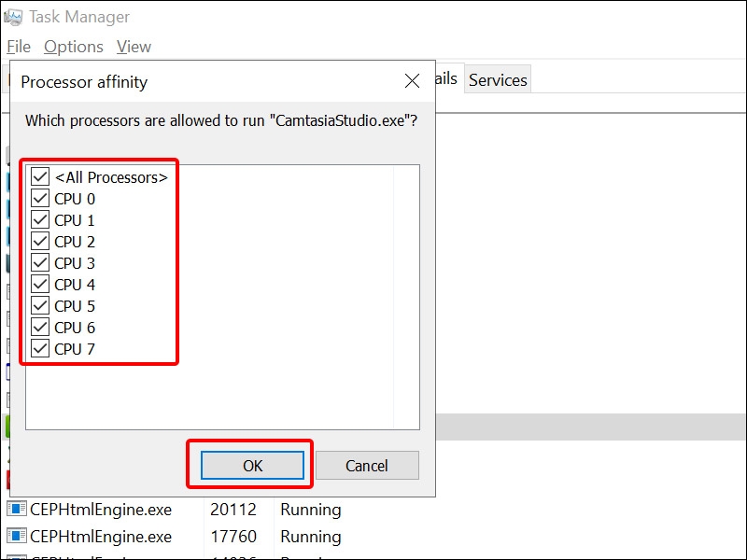This screenshot has height=560, width=747.
Task: Open the Options menu
Action: point(74,47)
